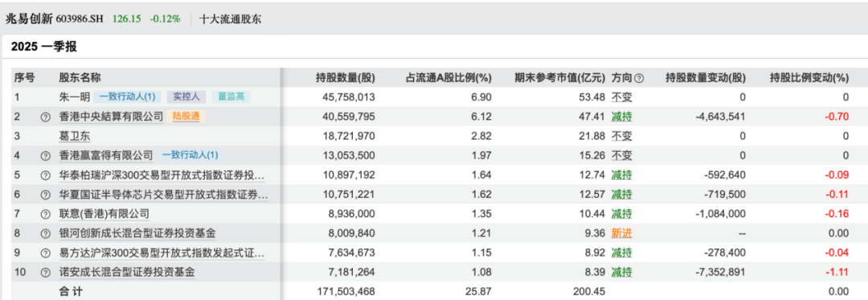Open 银河创新成长混合型证券投资基金 link
The height and width of the screenshot is (300, 868).
(137, 233)
